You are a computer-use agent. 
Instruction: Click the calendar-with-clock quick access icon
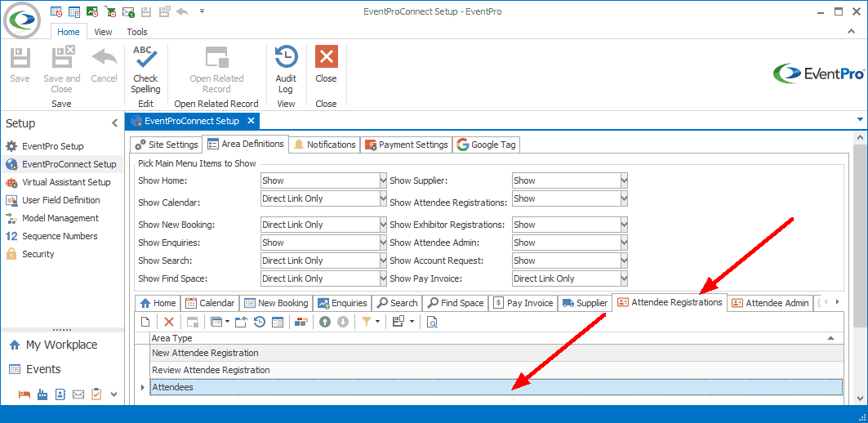pos(56,11)
